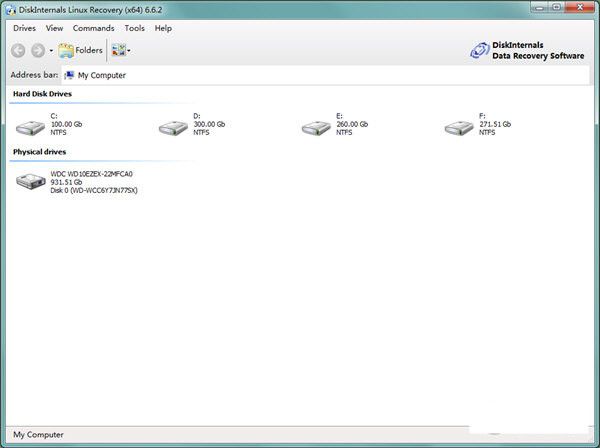The width and height of the screenshot is (600, 448).
Task: Close the DiskInternals Linux Recovery window
Action: click(x=580, y=7)
